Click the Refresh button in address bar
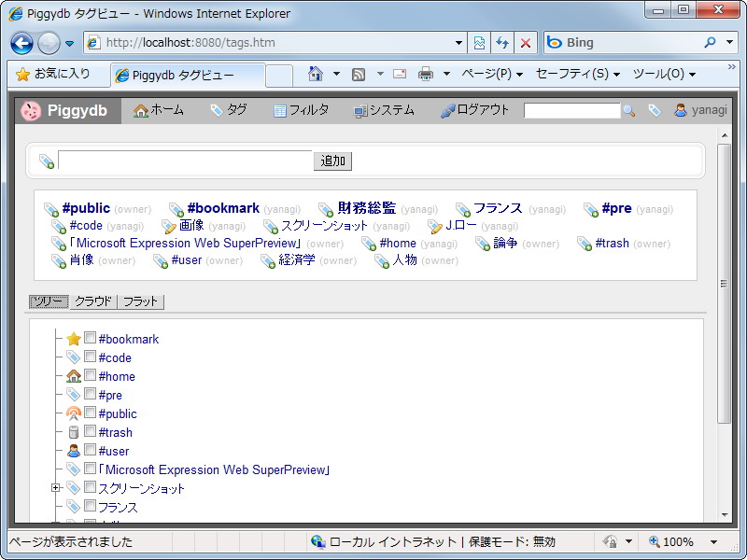Image resolution: width=747 pixels, height=560 pixels. coord(502,43)
